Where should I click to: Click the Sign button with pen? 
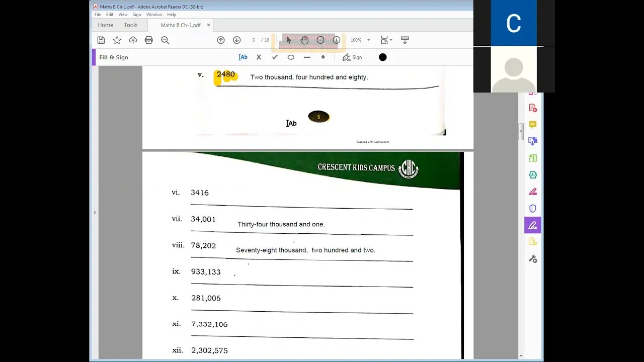pos(352,57)
